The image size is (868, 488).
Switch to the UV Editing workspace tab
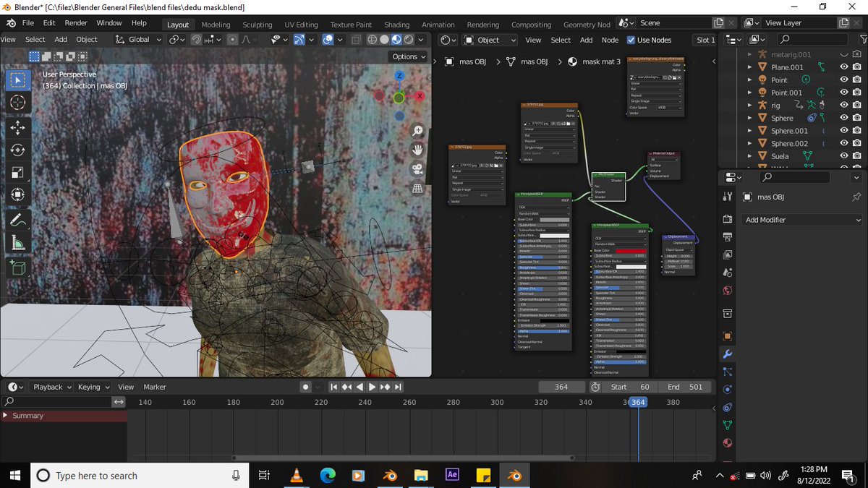(301, 24)
